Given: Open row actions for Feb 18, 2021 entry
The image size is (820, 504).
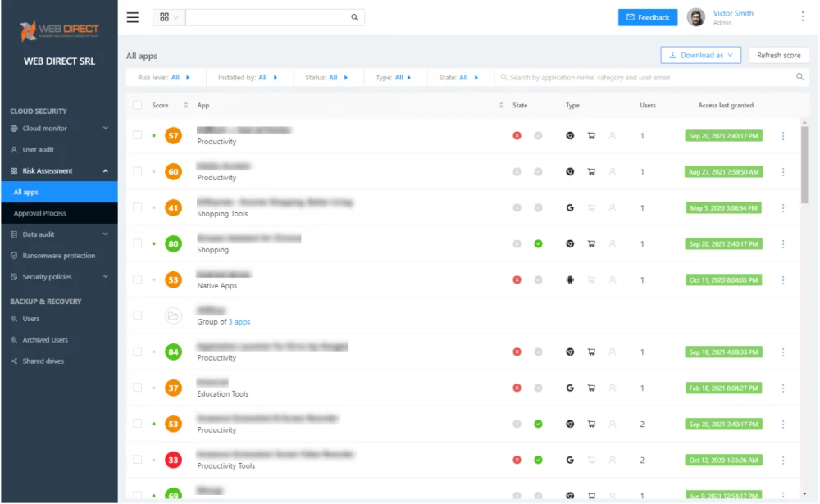Looking at the screenshot, I should tap(783, 388).
